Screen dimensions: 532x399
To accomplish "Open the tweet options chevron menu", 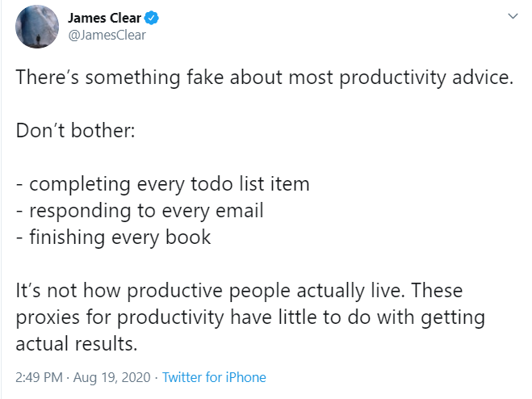I will pos(513,16).
